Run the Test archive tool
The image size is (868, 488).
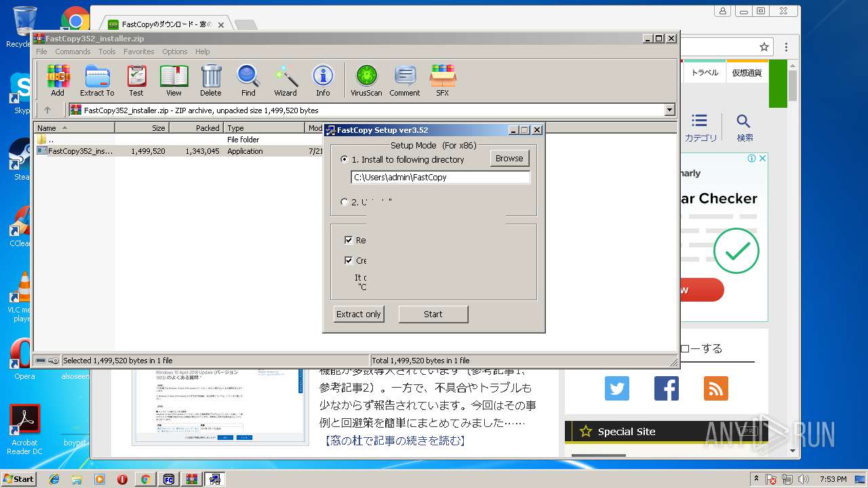click(x=136, y=81)
